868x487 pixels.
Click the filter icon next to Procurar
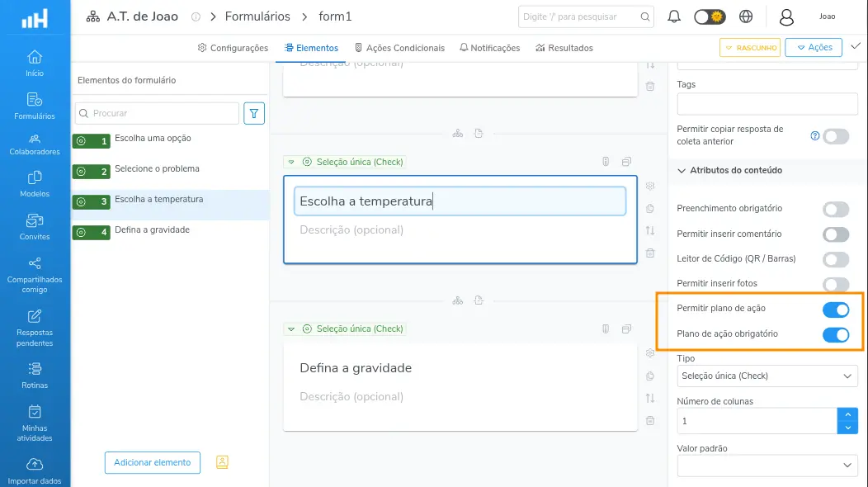(254, 114)
